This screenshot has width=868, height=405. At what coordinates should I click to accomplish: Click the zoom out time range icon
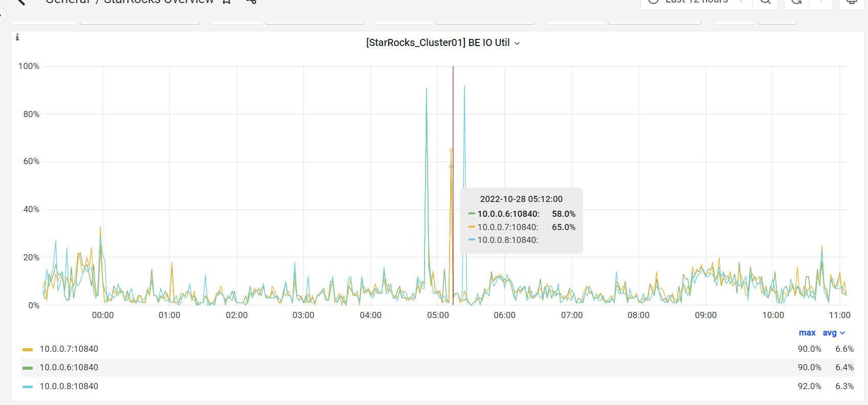click(x=765, y=2)
